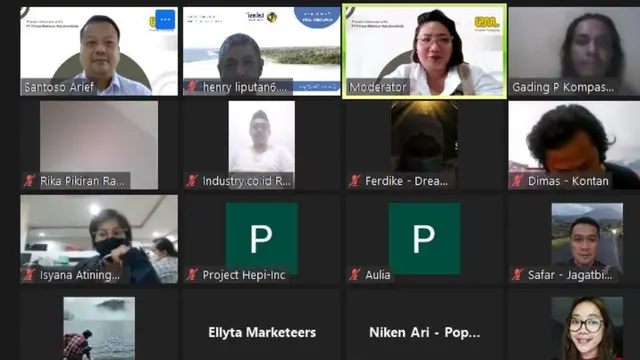
Task: Select Isyana Atining's video tile
Action: coord(99,239)
